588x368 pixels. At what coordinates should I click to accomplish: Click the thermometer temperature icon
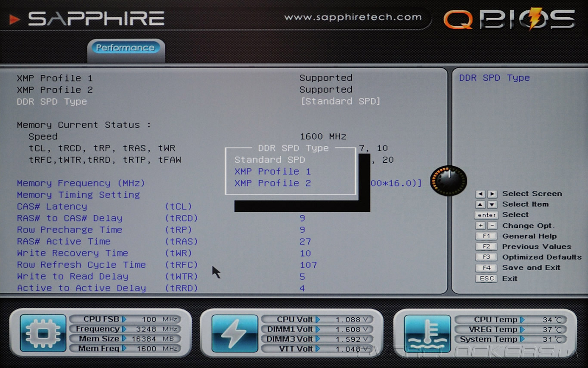tap(427, 333)
